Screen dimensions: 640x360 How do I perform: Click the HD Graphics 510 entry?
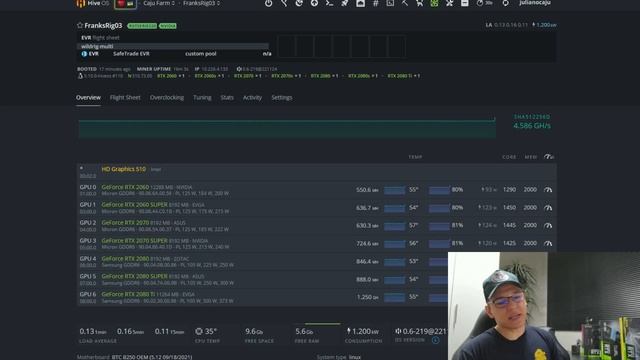click(x=124, y=169)
